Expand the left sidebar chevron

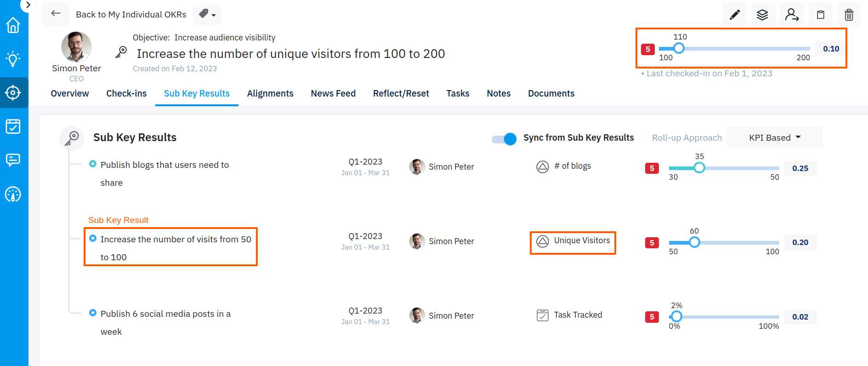(28, 5)
